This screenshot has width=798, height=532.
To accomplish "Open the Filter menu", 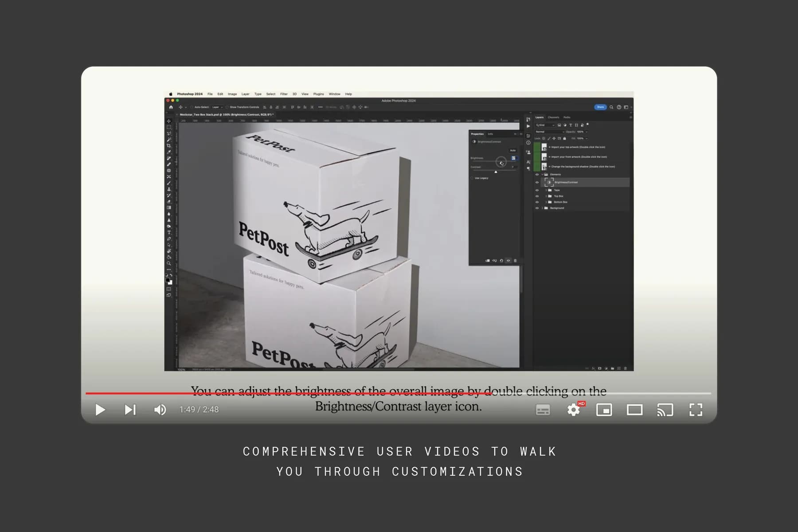I will coord(284,94).
